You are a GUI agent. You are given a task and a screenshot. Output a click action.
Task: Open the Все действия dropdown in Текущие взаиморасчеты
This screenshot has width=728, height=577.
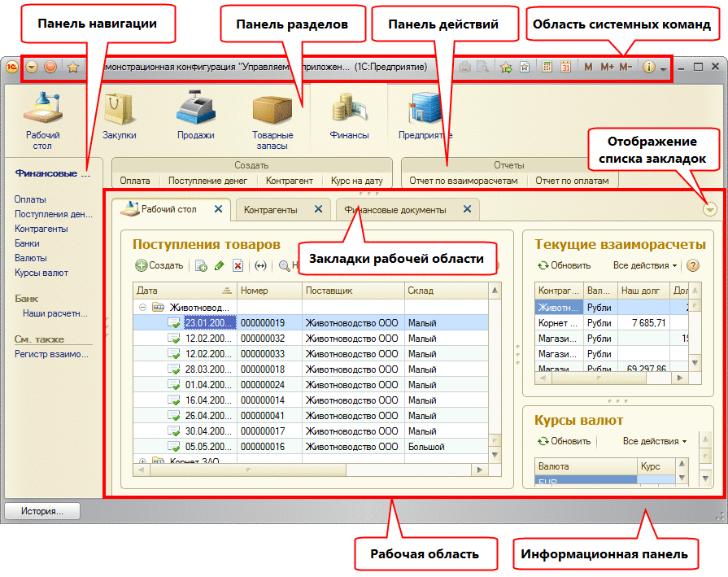click(x=644, y=265)
